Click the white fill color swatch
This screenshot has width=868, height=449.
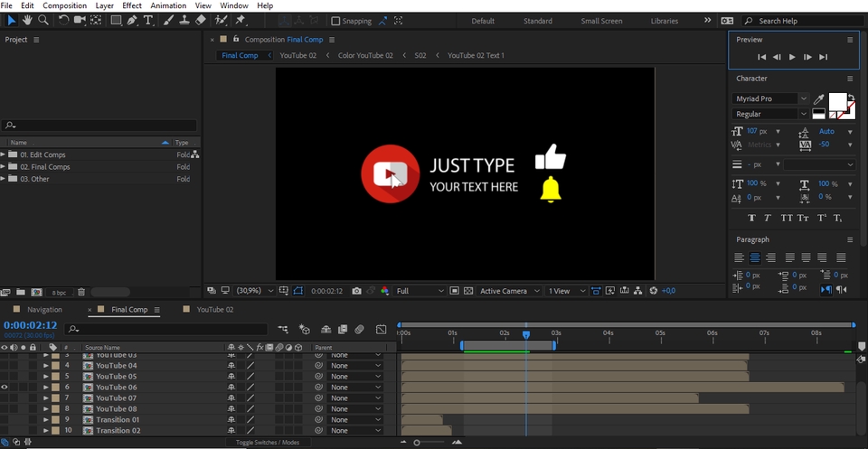coord(837,102)
